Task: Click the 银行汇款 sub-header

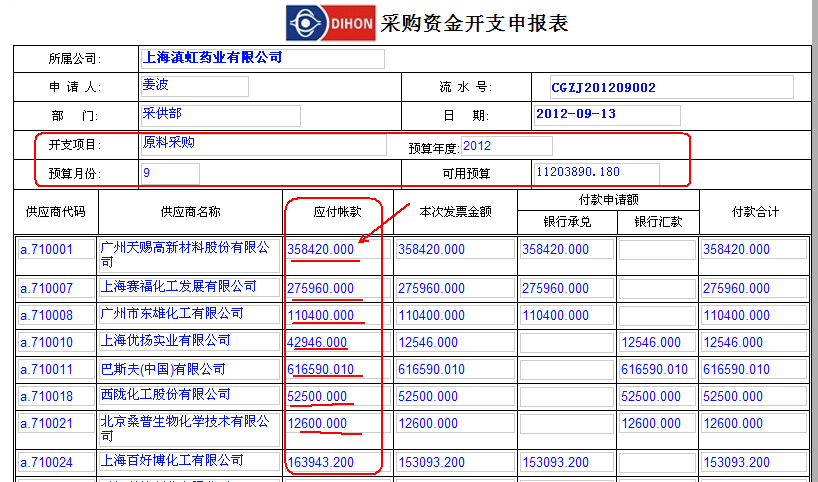Action: (658, 222)
